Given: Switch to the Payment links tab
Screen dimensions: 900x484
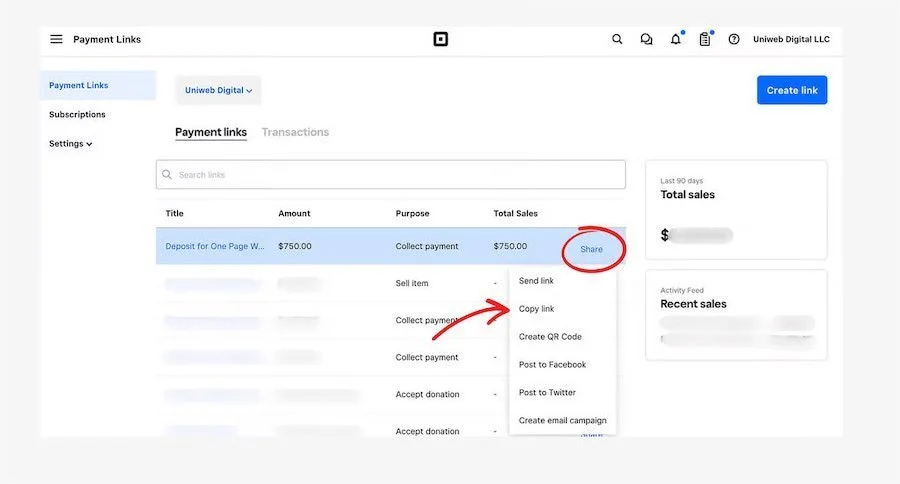Looking at the screenshot, I should click(x=211, y=132).
